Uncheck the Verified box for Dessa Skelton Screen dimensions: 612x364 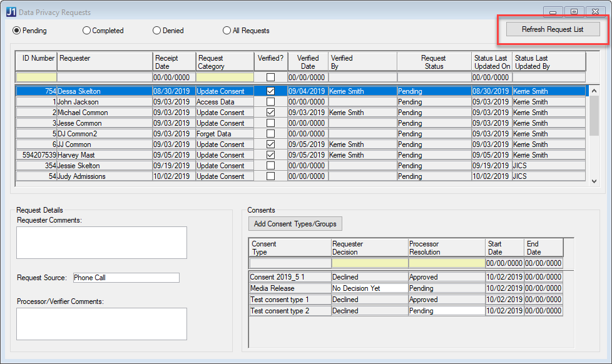271,91
